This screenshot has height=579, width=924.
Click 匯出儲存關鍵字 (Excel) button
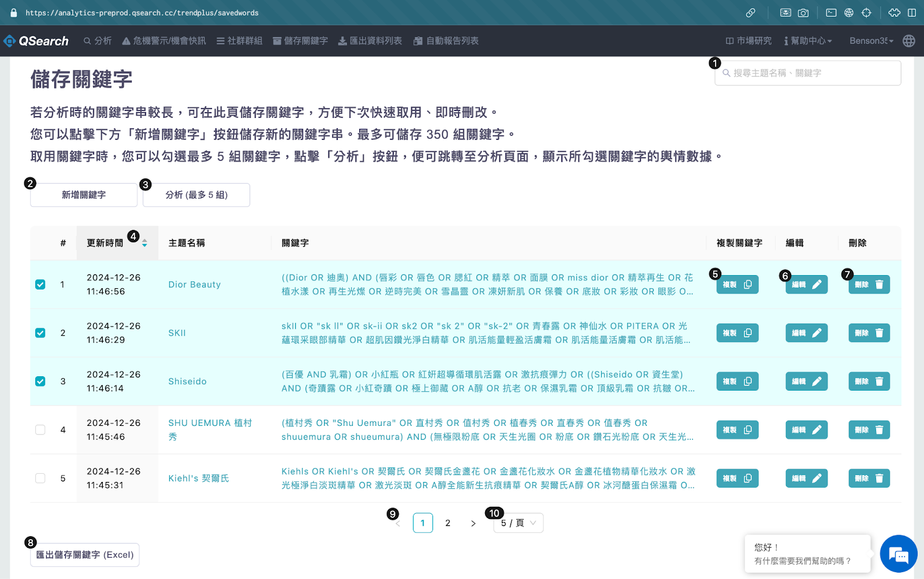coord(85,555)
